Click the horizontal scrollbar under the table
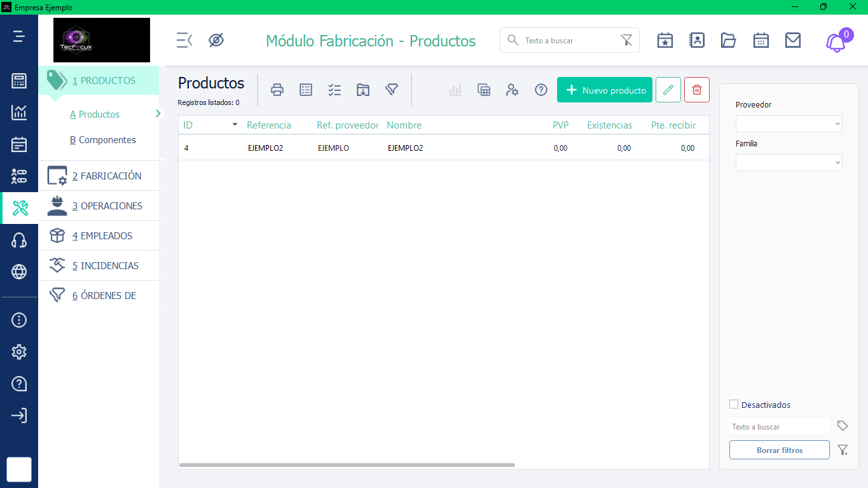This screenshot has height=488, width=868. (347, 465)
